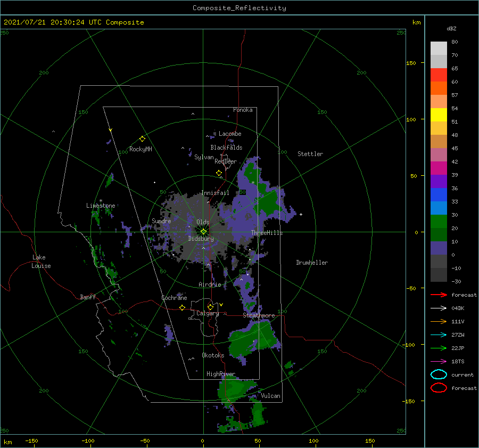The width and height of the screenshot is (479, 448).
Task: Click the white 04DK arrow in legend
Action: coord(439,308)
